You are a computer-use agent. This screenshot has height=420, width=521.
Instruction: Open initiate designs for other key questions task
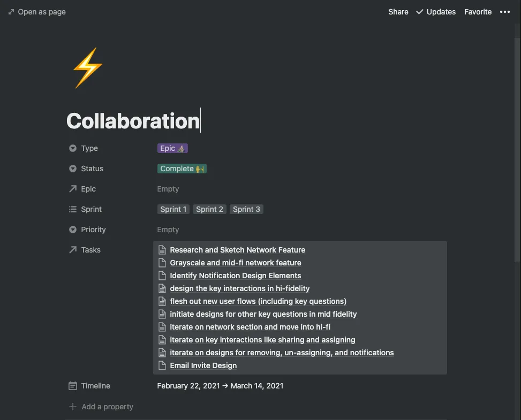point(263,314)
